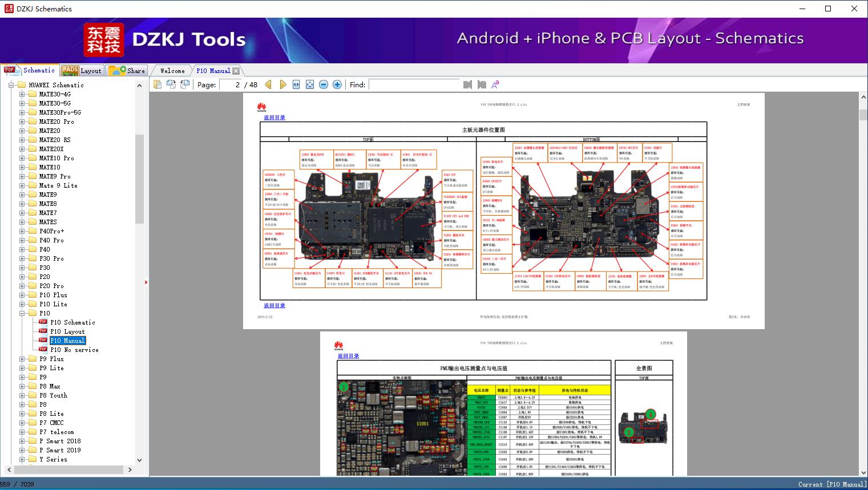Collapse the HUAWEI Schematic root node
868x490 pixels.
11,85
